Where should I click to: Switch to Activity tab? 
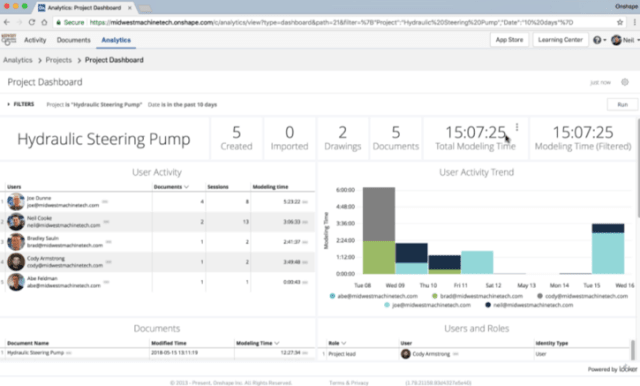(x=35, y=40)
